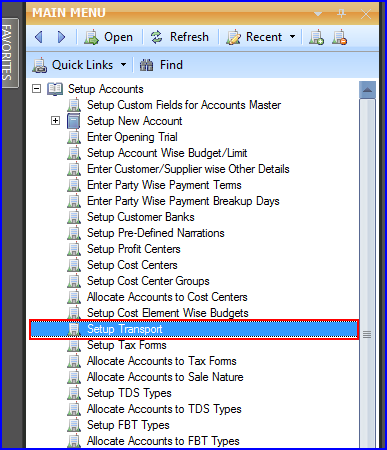Open Allocate Accounts to TDS Types

point(164,409)
